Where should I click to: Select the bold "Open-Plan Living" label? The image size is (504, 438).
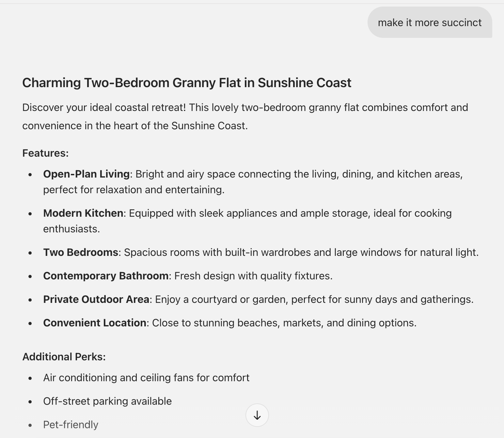[x=87, y=174]
